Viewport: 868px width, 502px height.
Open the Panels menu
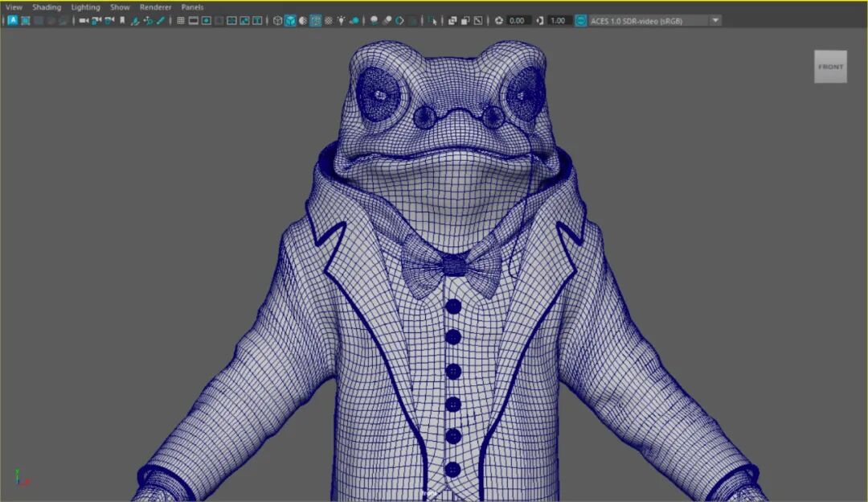pos(192,7)
